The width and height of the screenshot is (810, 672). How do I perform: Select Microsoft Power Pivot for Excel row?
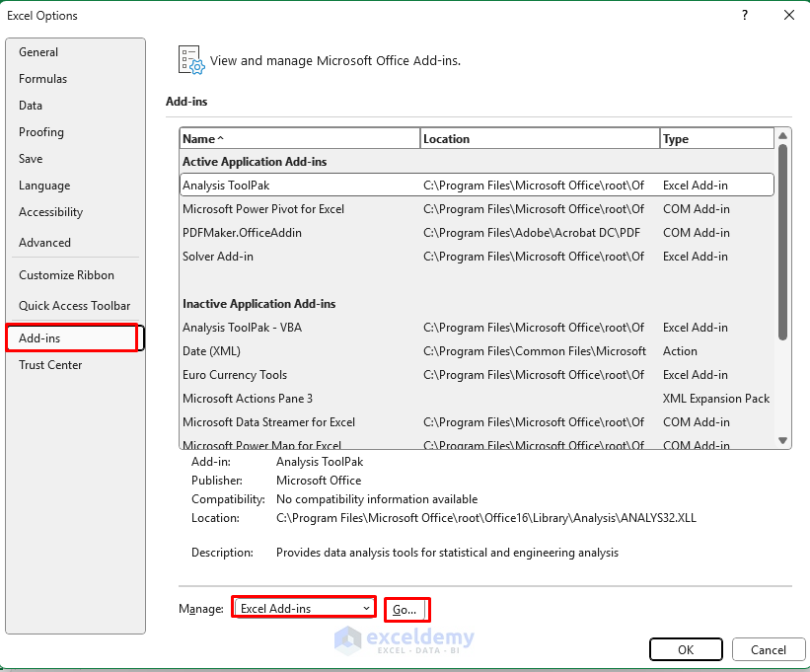(477, 208)
